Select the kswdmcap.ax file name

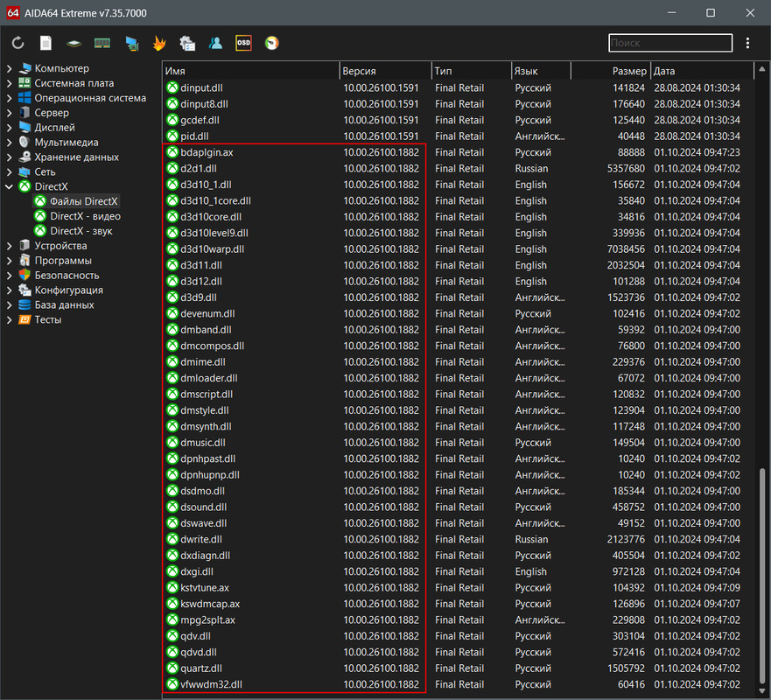click(x=210, y=604)
